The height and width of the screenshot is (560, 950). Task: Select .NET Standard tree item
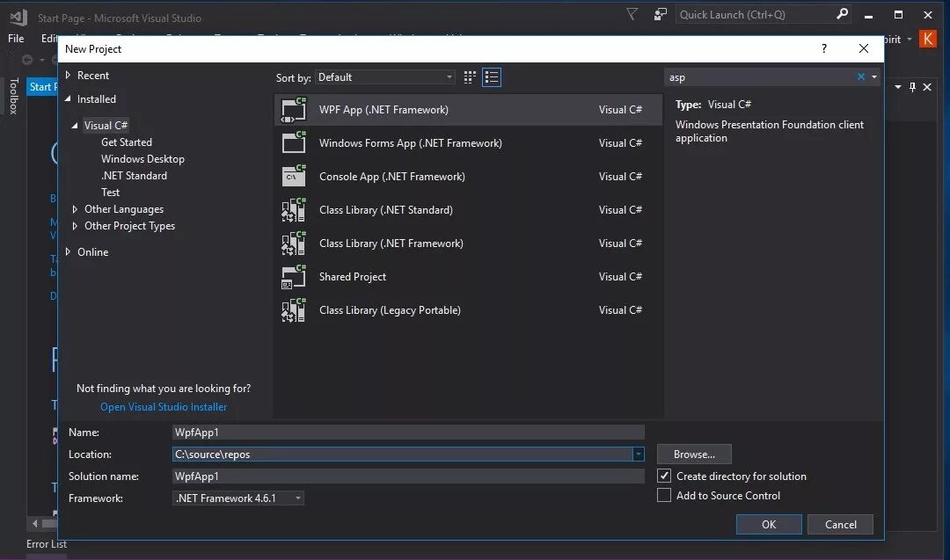point(134,176)
